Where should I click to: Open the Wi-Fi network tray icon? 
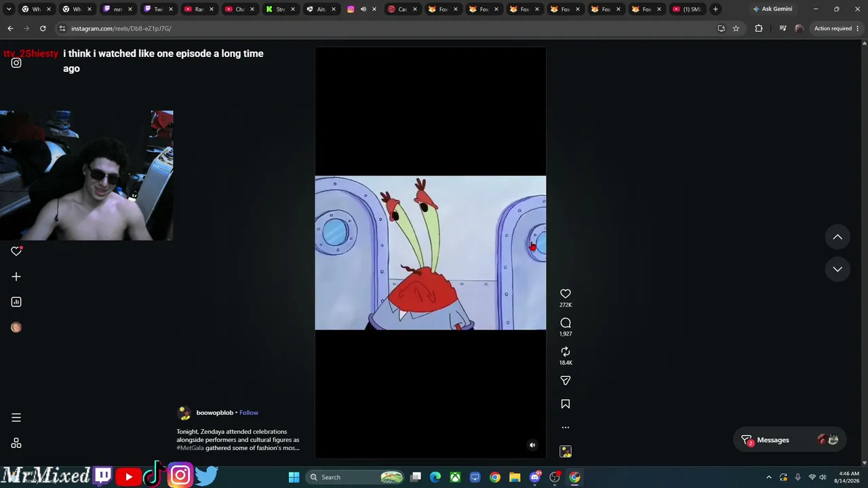[812, 477]
